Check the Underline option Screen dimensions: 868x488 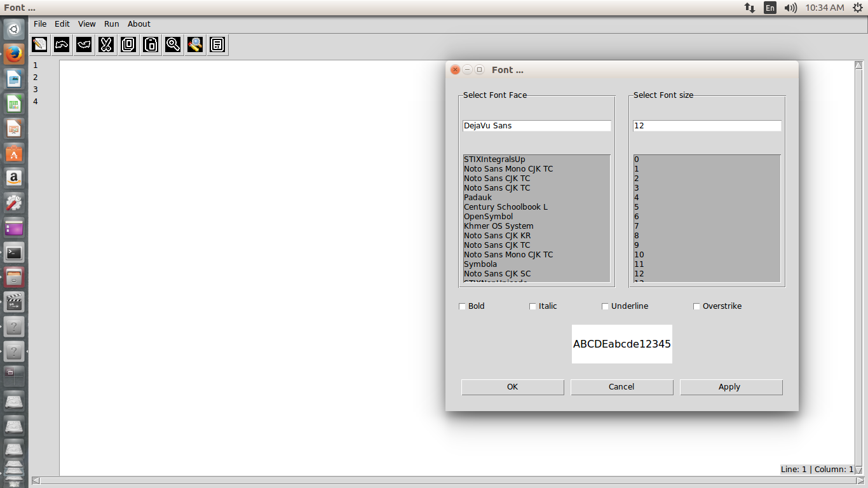pyautogui.click(x=605, y=306)
